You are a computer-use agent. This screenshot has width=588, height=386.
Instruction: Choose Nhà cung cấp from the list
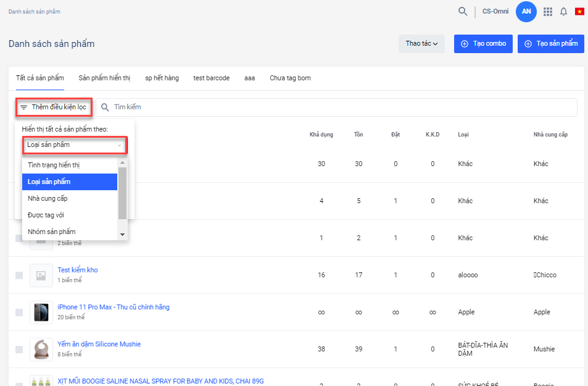pyautogui.click(x=48, y=198)
